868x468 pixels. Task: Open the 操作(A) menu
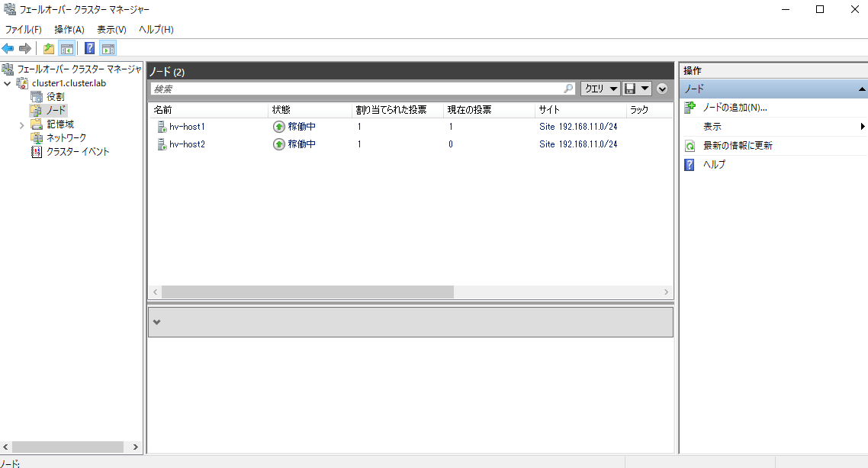pos(69,29)
